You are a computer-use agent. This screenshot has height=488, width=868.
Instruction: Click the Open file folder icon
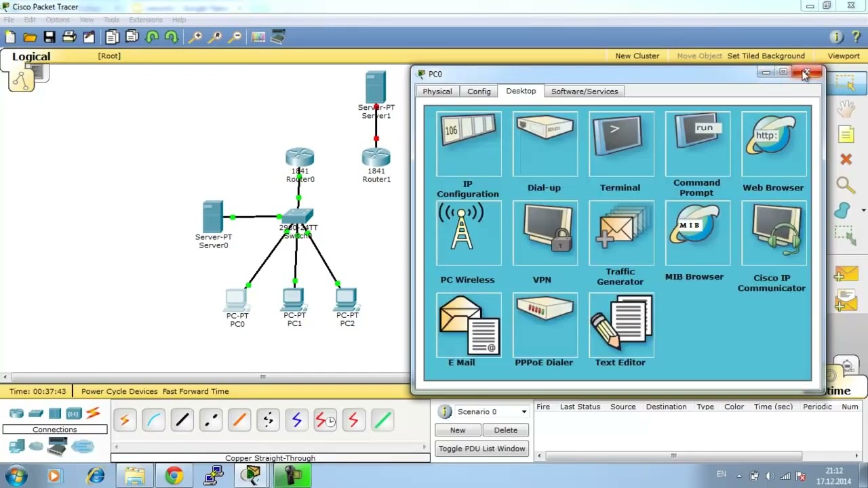click(x=30, y=37)
